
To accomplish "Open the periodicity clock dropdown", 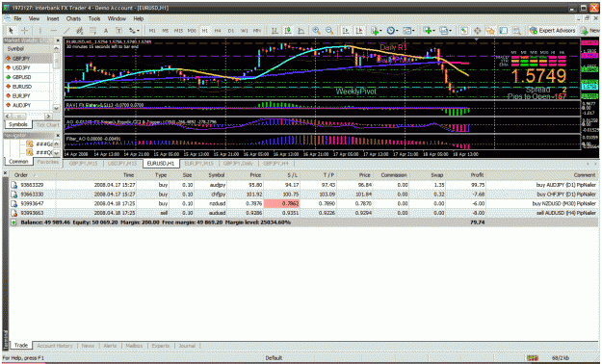I will coord(392,31).
